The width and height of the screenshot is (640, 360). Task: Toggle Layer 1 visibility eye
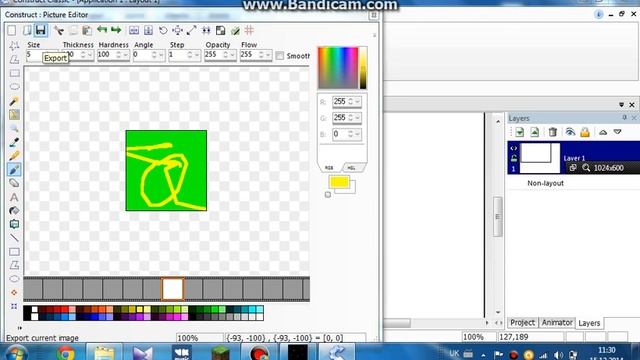coord(513,148)
